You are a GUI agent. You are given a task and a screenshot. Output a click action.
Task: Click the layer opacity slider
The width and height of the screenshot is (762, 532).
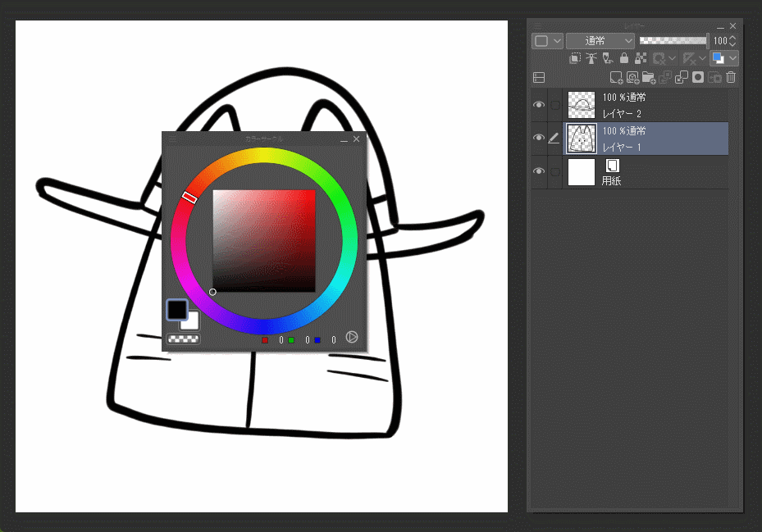[674, 41]
